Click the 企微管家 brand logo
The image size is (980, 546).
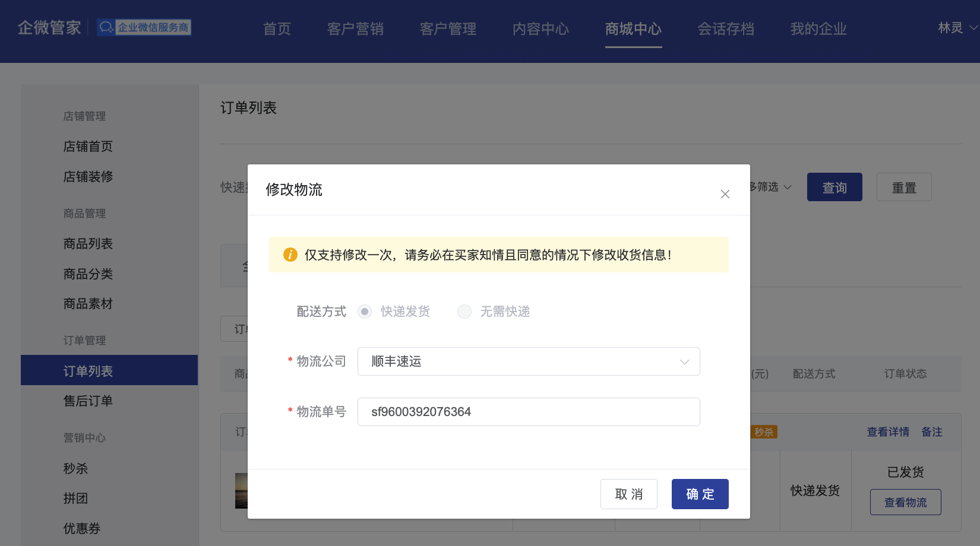coord(49,27)
